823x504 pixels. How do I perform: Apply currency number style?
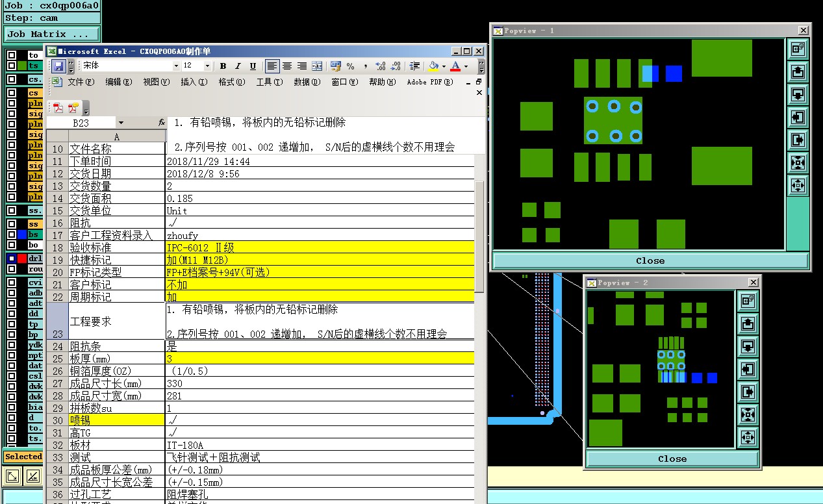(x=335, y=66)
